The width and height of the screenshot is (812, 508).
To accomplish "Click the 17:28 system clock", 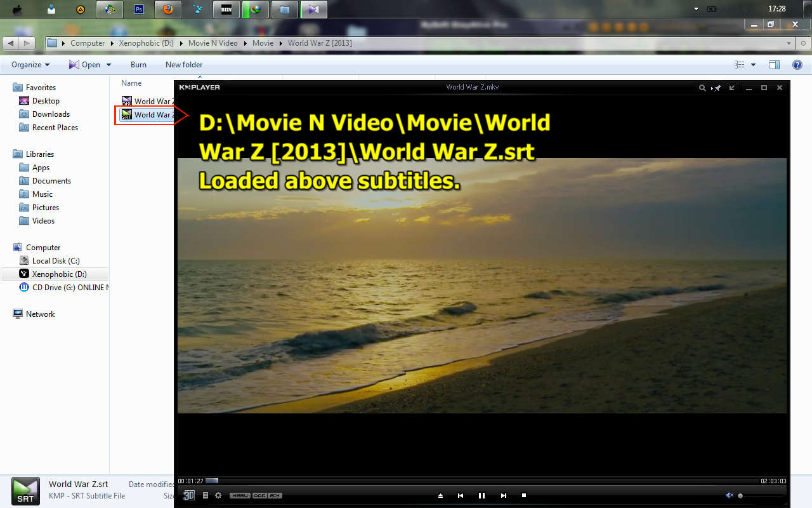I will [x=776, y=10].
